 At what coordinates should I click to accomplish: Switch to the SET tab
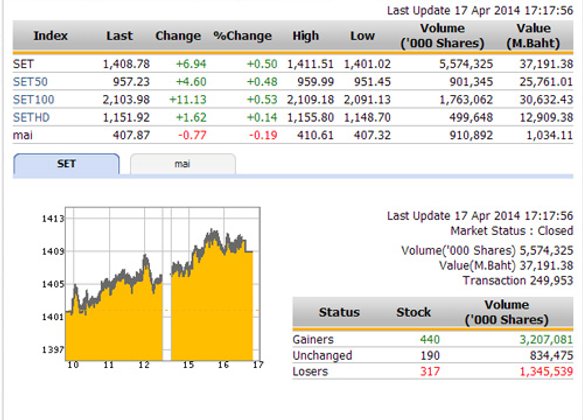tap(66, 164)
